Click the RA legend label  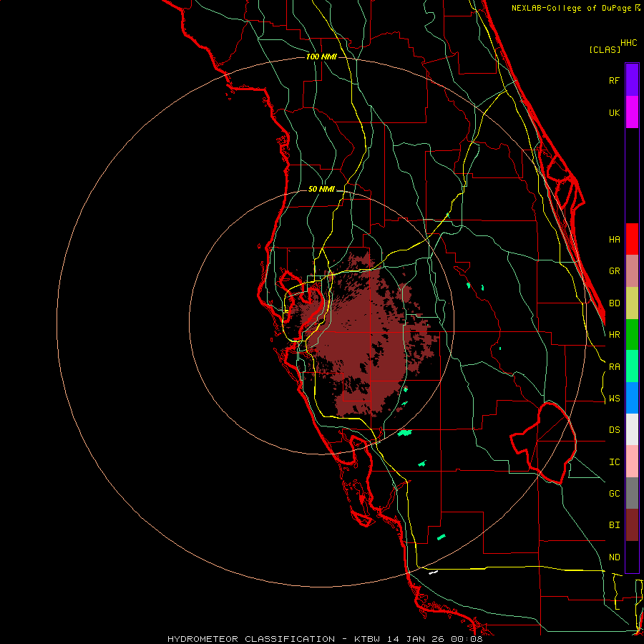(x=614, y=367)
